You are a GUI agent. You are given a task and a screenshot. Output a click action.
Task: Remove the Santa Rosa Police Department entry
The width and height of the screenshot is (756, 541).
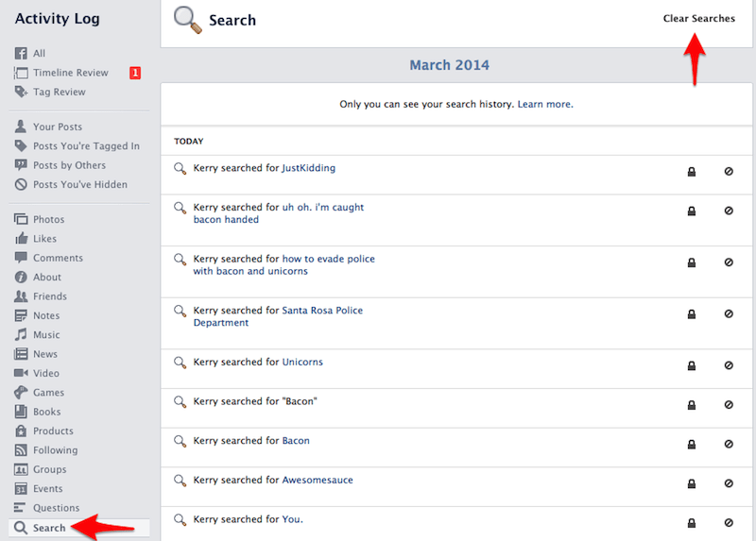(729, 313)
